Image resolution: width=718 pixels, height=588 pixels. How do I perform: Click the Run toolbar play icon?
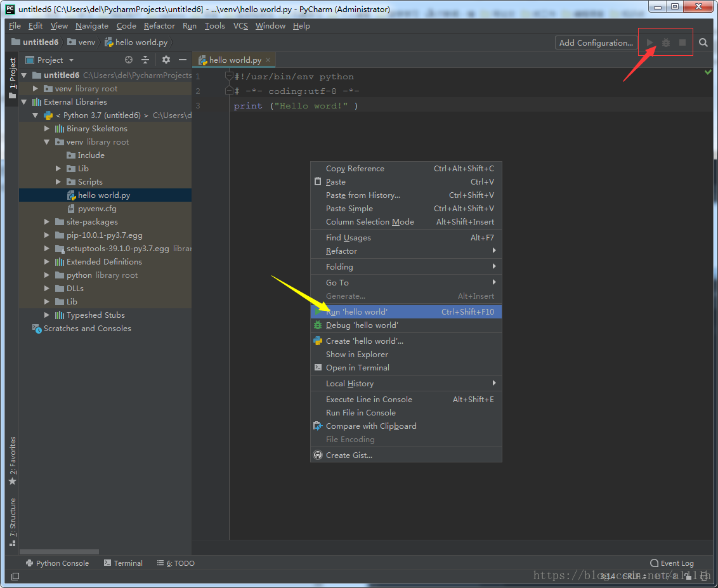point(649,42)
